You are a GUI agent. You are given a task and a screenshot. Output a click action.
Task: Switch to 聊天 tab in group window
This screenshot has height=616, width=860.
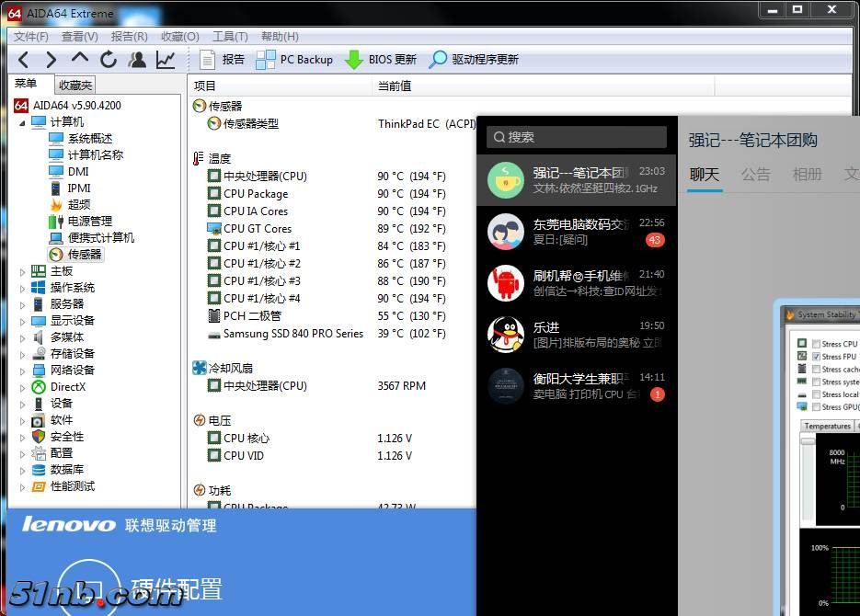pyautogui.click(x=705, y=175)
